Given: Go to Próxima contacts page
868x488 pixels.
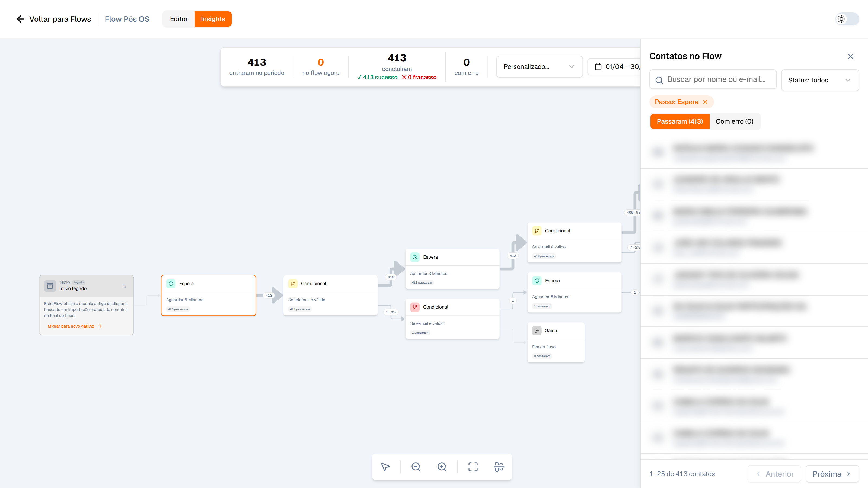Looking at the screenshot, I should pos(832,474).
